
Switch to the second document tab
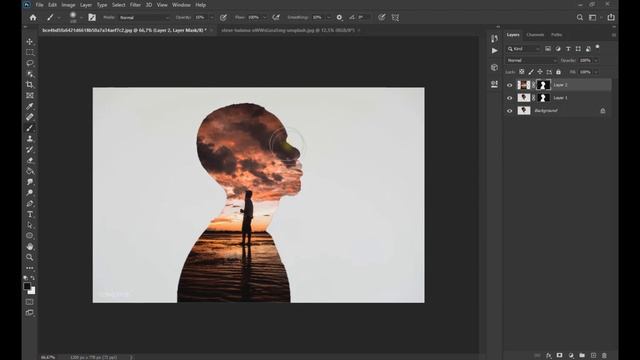pyautogui.click(x=288, y=30)
